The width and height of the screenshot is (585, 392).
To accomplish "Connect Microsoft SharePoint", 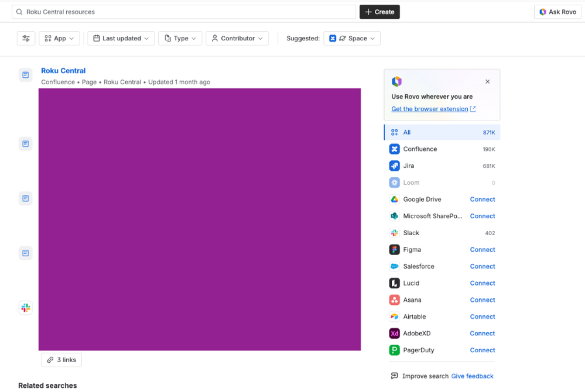I will (x=483, y=216).
